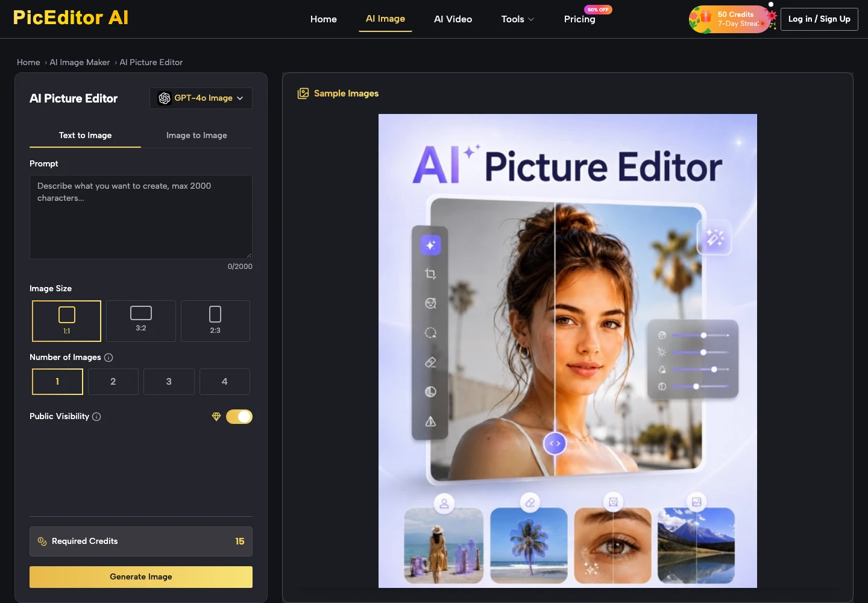The height and width of the screenshot is (603, 868).
Task: Click the 0/2000 character counter
Action: (240, 267)
